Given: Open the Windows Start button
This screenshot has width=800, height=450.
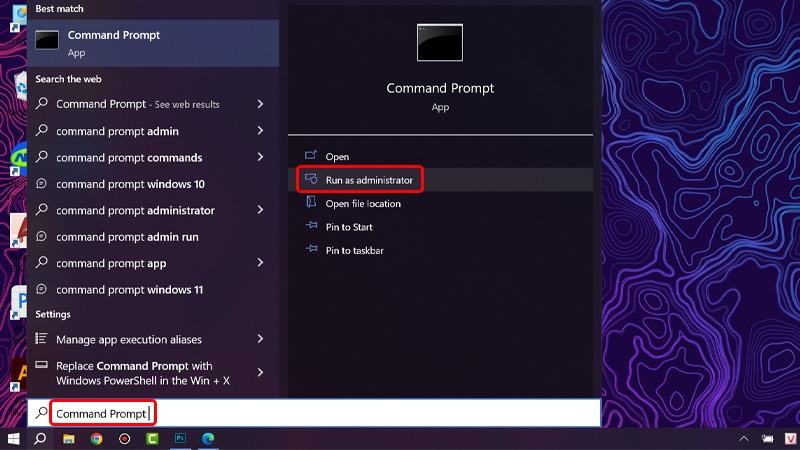Looking at the screenshot, I should (x=13, y=439).
